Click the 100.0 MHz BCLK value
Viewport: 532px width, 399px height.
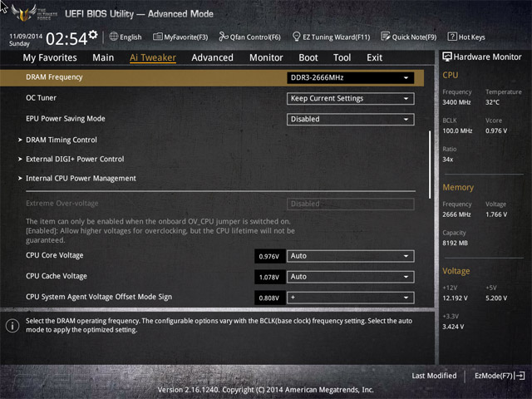pyautogui.click(x=457, y=131)
